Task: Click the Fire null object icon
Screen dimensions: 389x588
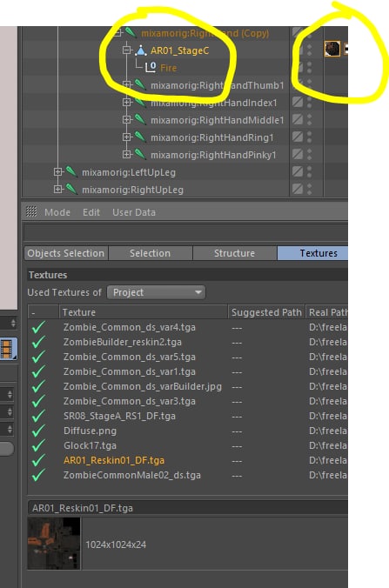Action: point(151,68)
